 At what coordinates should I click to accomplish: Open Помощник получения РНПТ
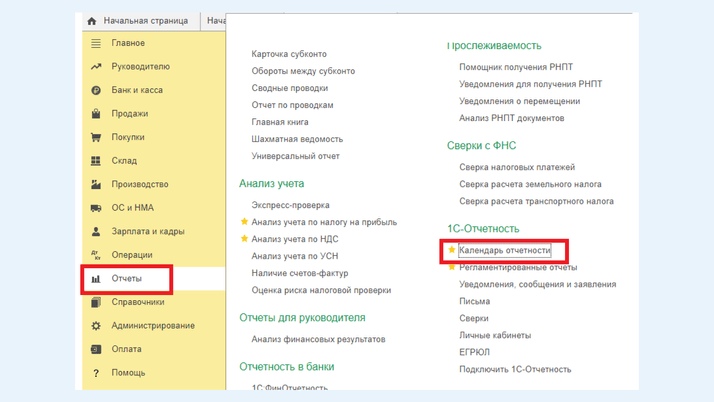coord(516,67)
